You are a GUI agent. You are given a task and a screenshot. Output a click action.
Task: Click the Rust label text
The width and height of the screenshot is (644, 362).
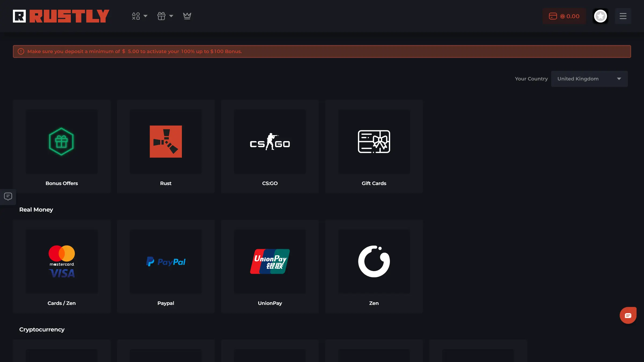[166, 183]
